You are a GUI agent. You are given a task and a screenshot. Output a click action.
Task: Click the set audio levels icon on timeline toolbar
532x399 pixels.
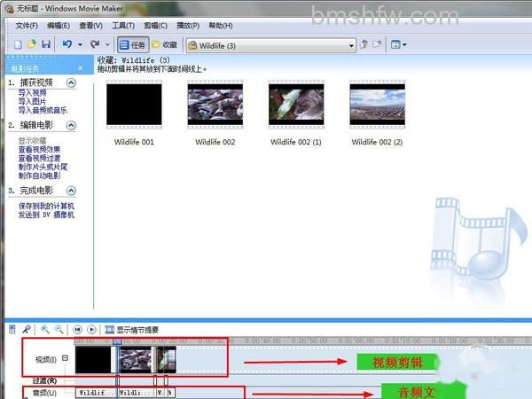12,329
